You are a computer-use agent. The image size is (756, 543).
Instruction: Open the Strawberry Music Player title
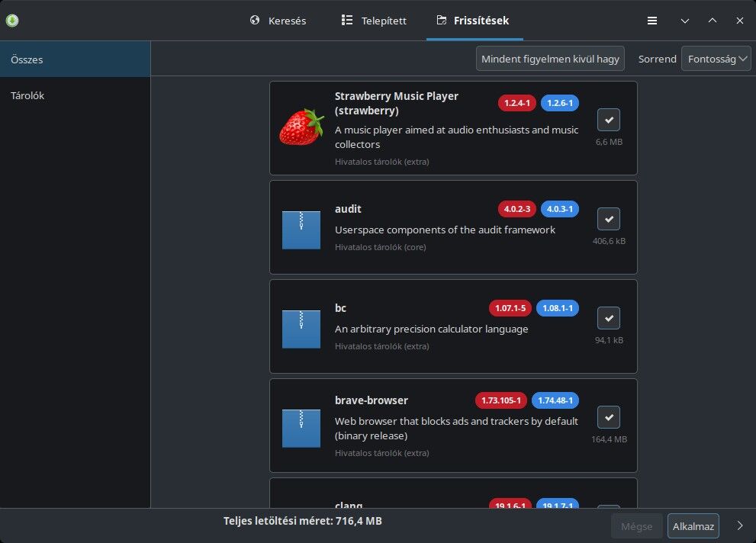397,103
